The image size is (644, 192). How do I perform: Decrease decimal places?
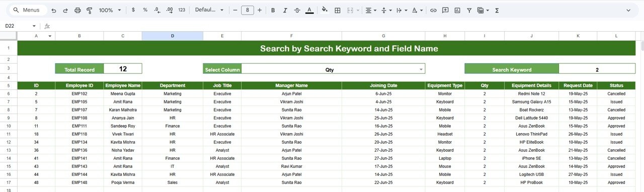point(157,10)
